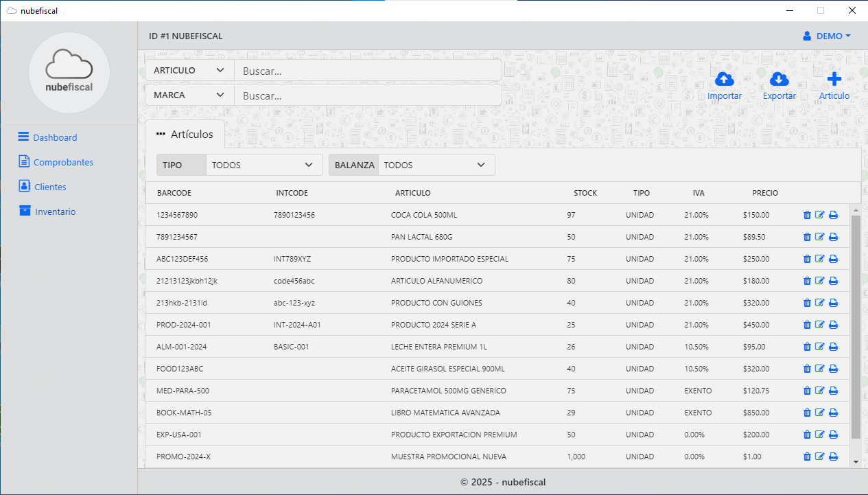The image size is (868, 495).
Task: Open the ARTICULO search type dropdown
Action: [189, 71]
